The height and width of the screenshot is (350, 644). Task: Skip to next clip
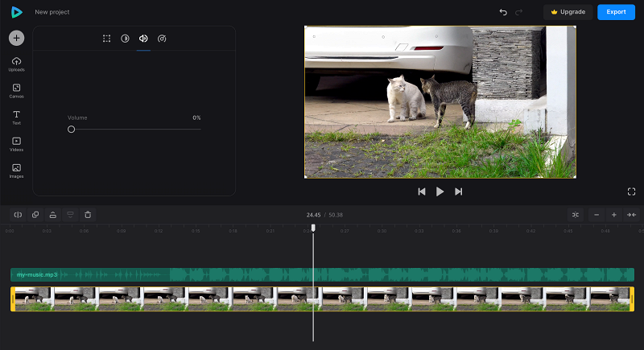click(458, 191)
